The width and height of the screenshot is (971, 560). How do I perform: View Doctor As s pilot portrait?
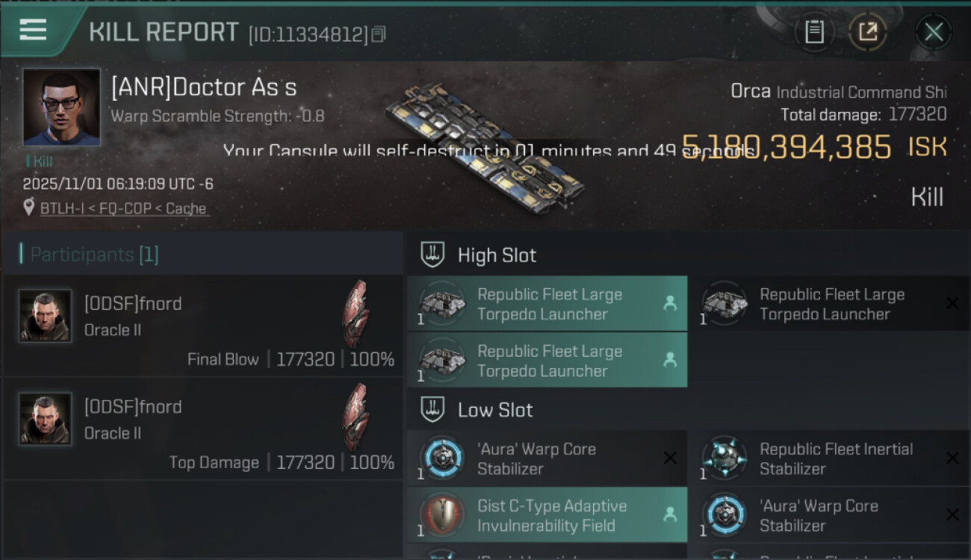click(x=61, y=107)
